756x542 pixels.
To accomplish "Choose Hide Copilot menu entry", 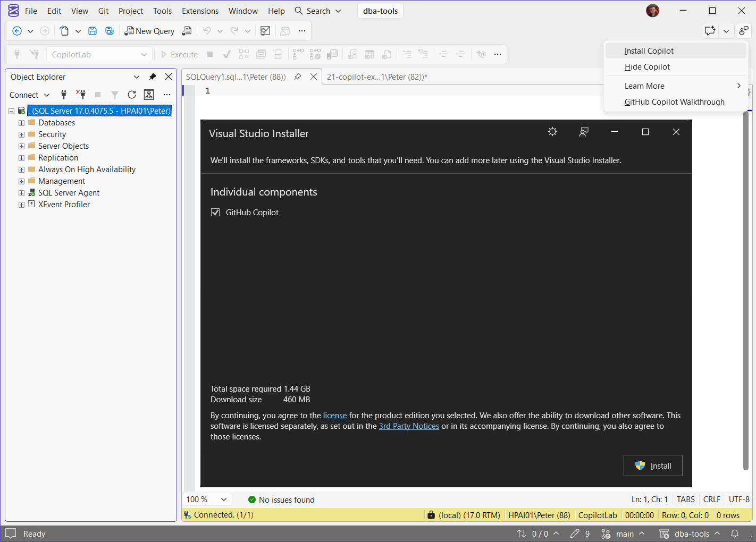I will (676, 67).
